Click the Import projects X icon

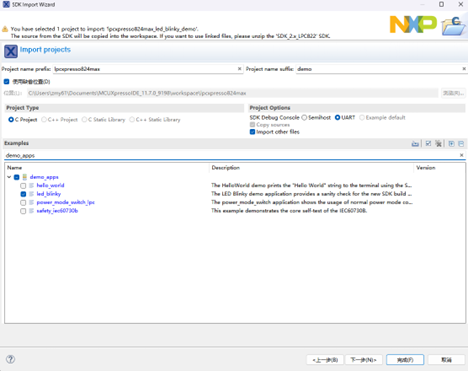(11, 51)
